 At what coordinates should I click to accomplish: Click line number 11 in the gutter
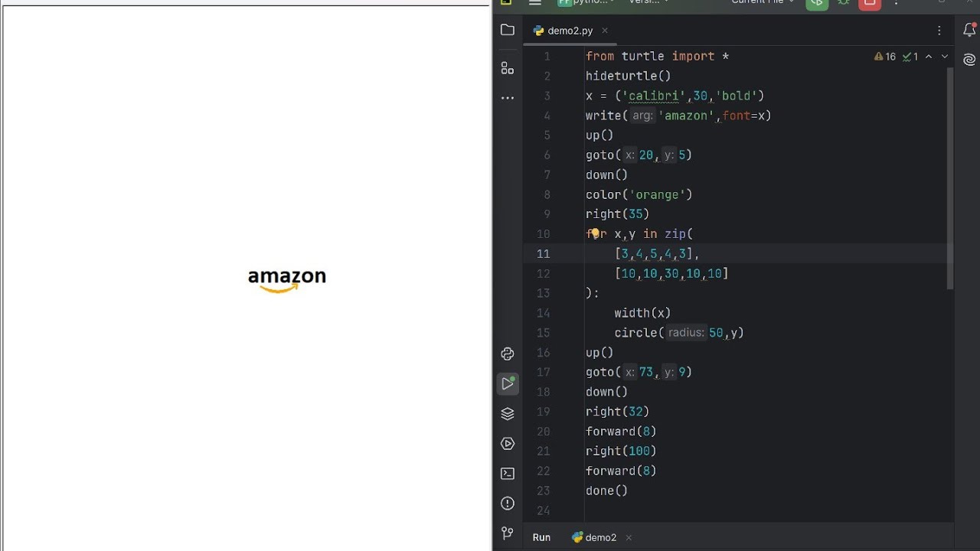tap(544, 253)
